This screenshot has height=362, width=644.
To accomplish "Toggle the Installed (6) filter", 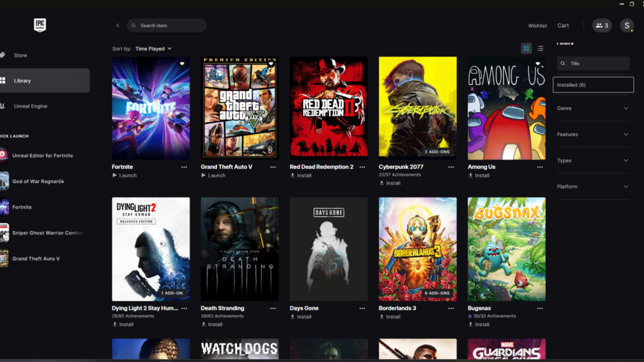I will (593, 85).
